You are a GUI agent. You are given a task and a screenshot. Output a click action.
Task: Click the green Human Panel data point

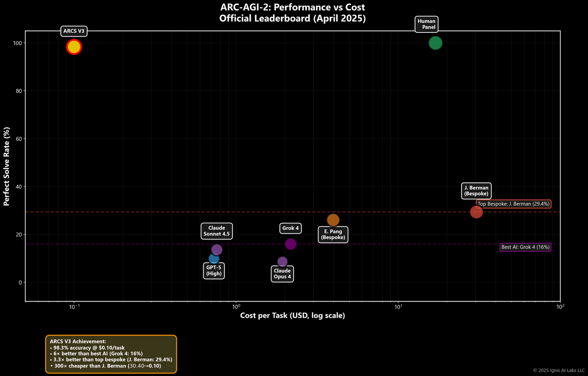tap(435, 43)
